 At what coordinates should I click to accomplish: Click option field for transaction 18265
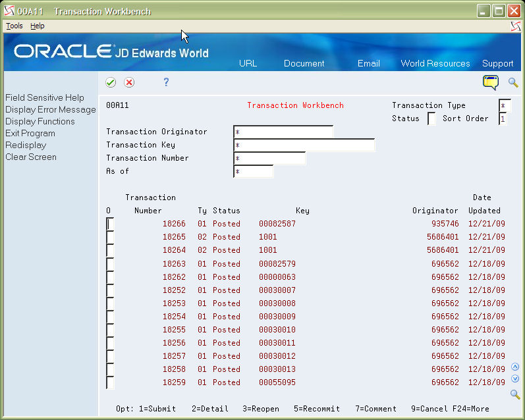110,237
